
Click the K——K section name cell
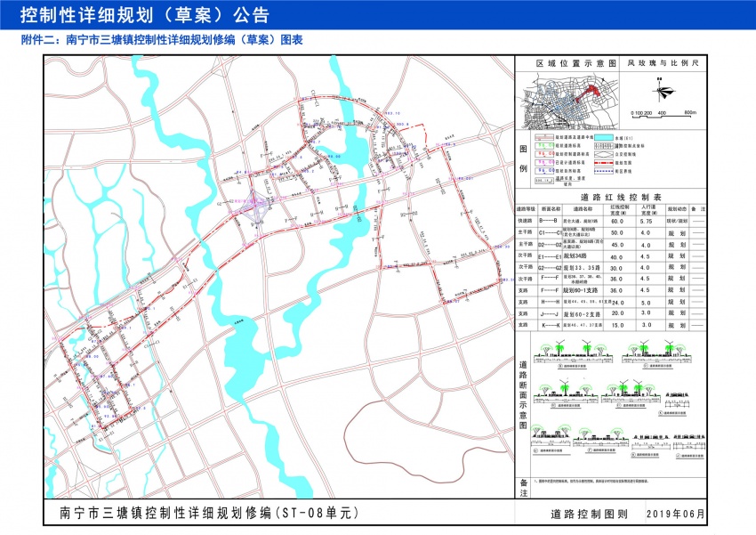coord(551,326)
